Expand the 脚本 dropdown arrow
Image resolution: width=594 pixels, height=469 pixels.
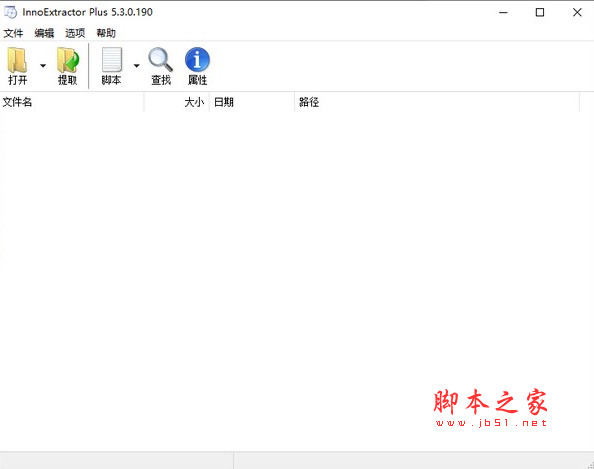[137, 66]
